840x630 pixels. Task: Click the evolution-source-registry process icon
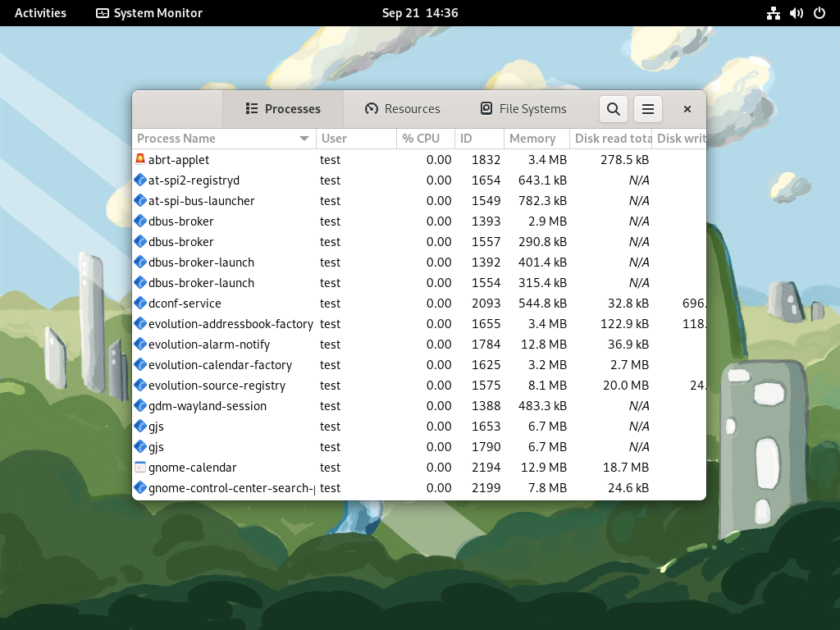pos(140,386)
